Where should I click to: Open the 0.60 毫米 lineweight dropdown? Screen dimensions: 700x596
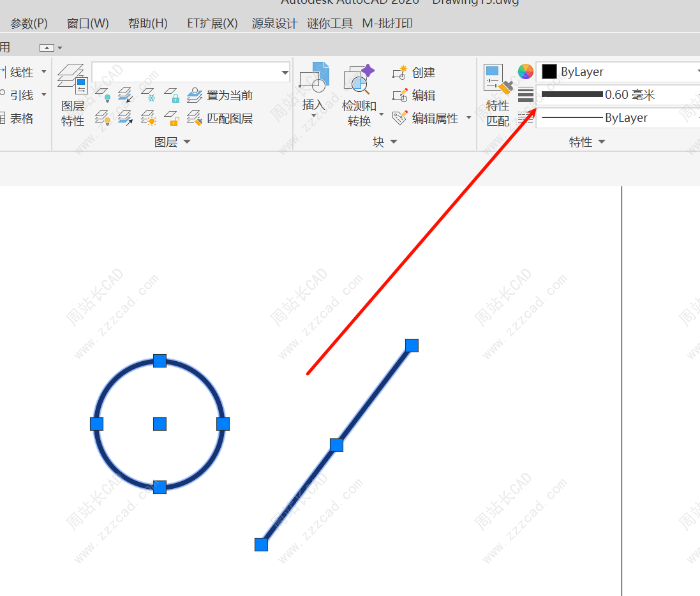pos(616,95)
